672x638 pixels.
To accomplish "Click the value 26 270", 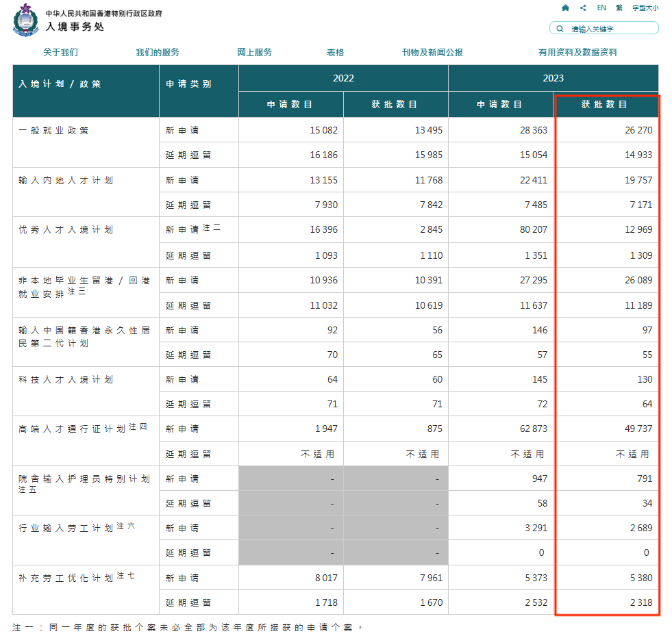I will (x=638, y=130).
